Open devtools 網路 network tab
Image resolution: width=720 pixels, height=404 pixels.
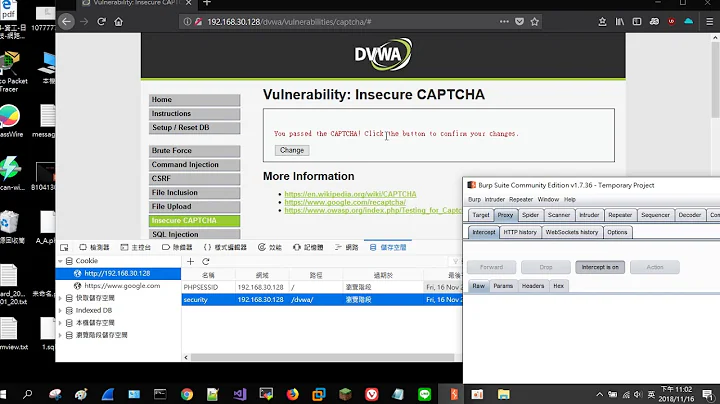click(x=347, y=247)
